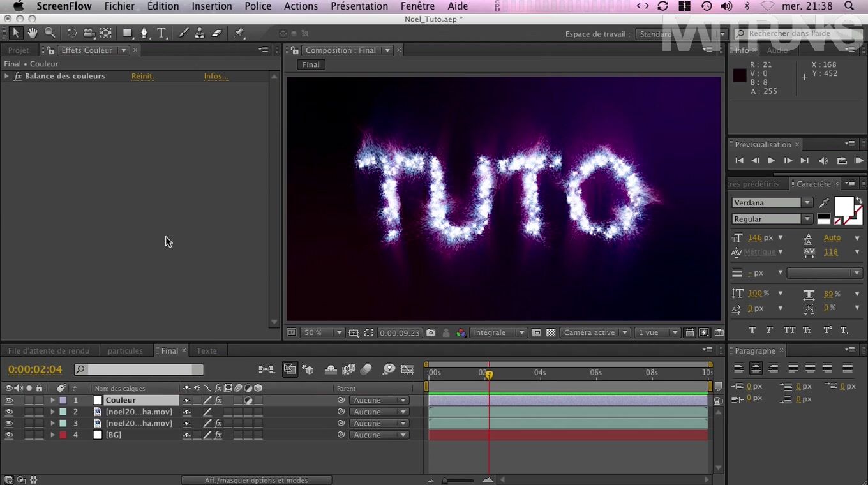
Task: Toggle Faux Bold text style button
Action: [x=752, y=331]
